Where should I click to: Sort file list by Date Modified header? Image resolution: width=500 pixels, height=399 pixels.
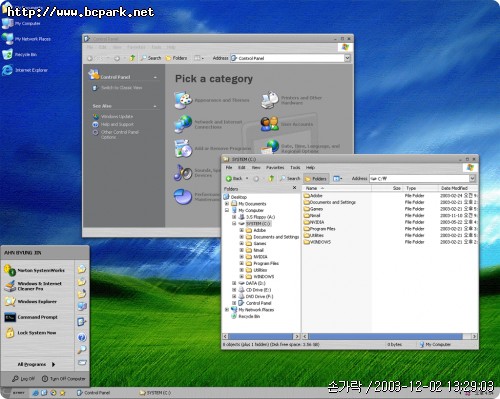pyautogui.click(x=458, y=188)
